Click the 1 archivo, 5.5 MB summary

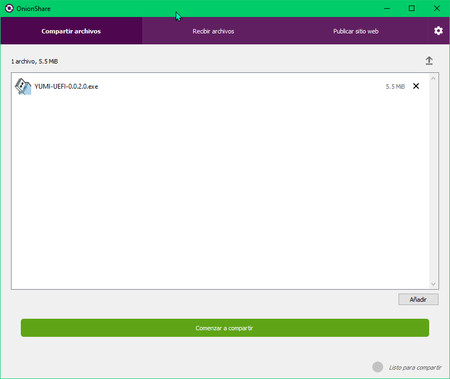35,61
